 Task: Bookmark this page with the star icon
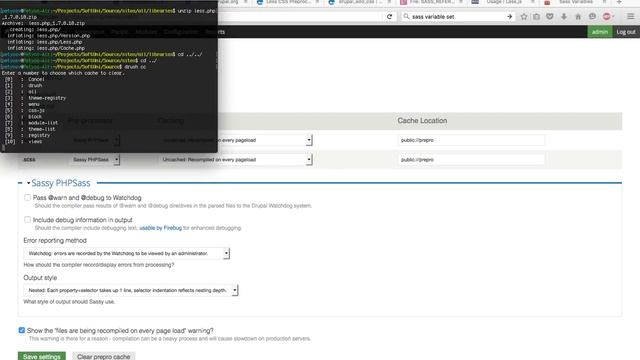(524, 17)
